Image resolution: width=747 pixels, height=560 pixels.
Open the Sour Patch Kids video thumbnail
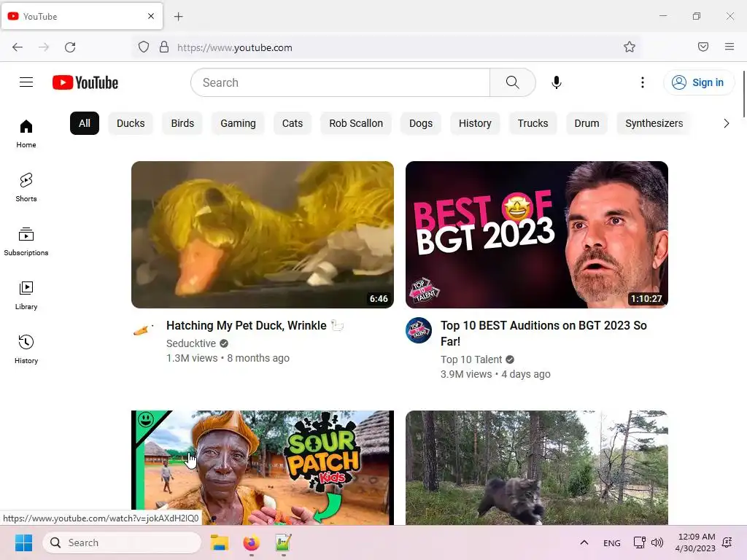click(x=263, y=467)
